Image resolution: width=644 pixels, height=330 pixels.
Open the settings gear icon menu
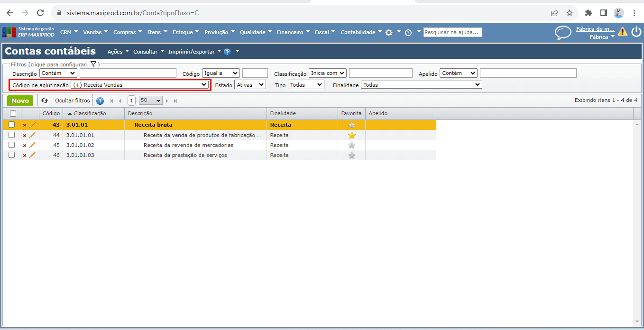point(389,32)
